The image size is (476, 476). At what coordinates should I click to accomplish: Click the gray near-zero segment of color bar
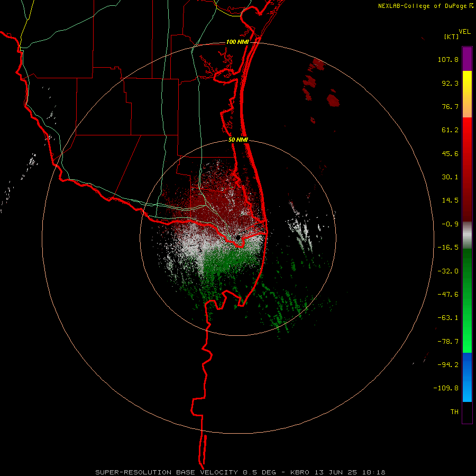pyautogui.click(x=467, y=235)
